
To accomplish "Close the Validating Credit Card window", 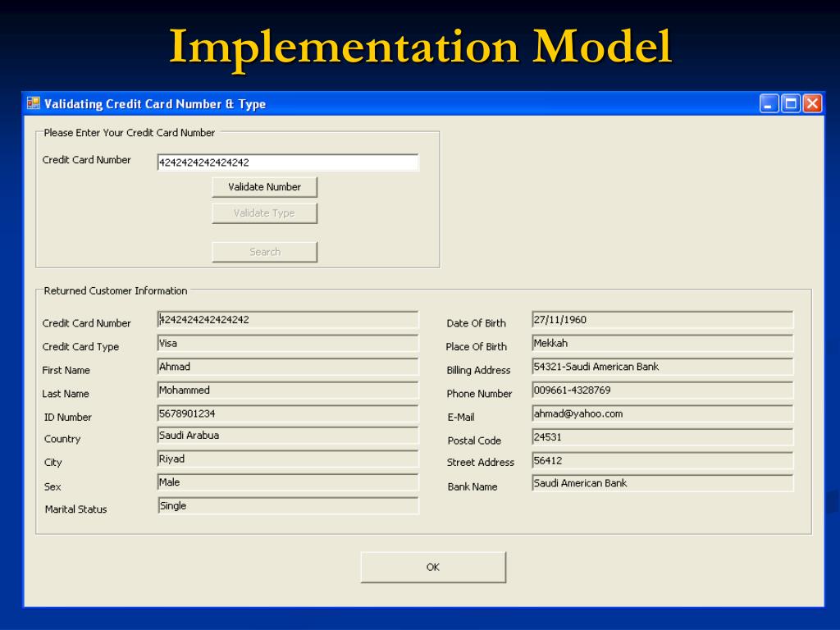I will click(x=812, y=103).
